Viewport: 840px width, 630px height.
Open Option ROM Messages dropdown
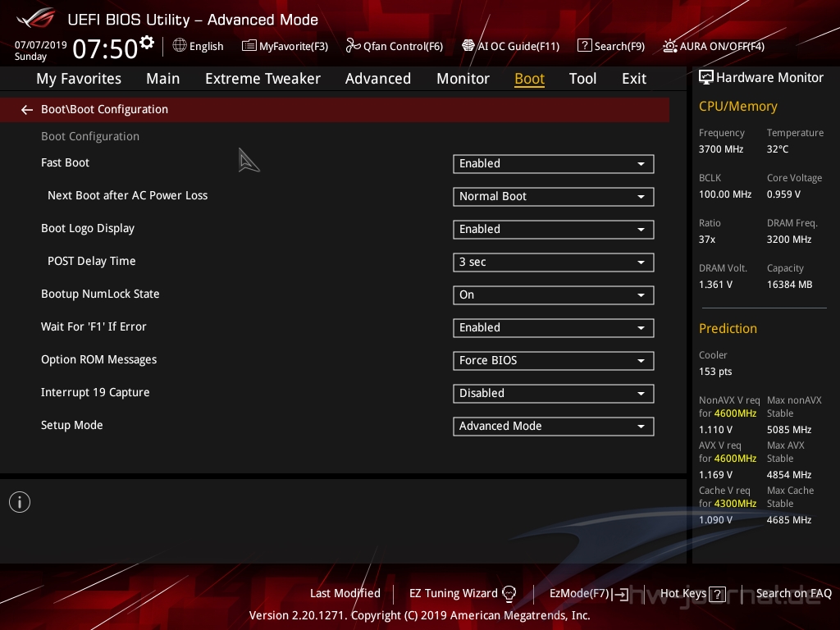coord(554,361)
